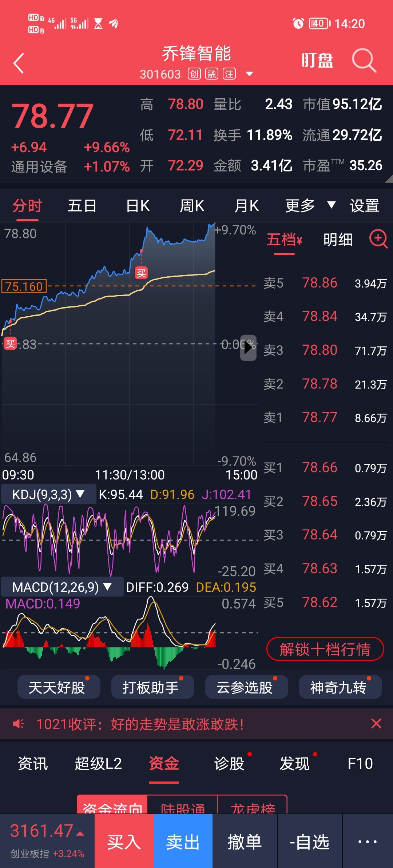
Task: Click the alarm clock status icon
Action: click(298, 24)
